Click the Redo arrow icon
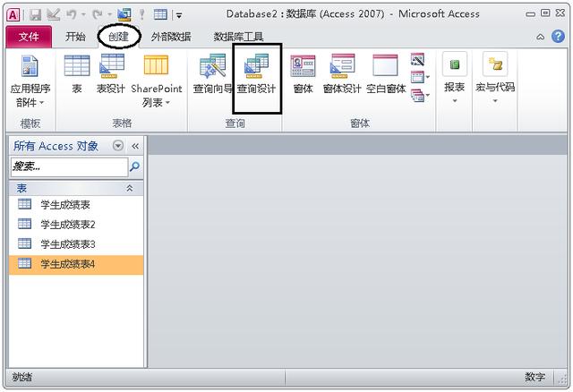This screenshot has width=573, height=392. tap(98, 15)
